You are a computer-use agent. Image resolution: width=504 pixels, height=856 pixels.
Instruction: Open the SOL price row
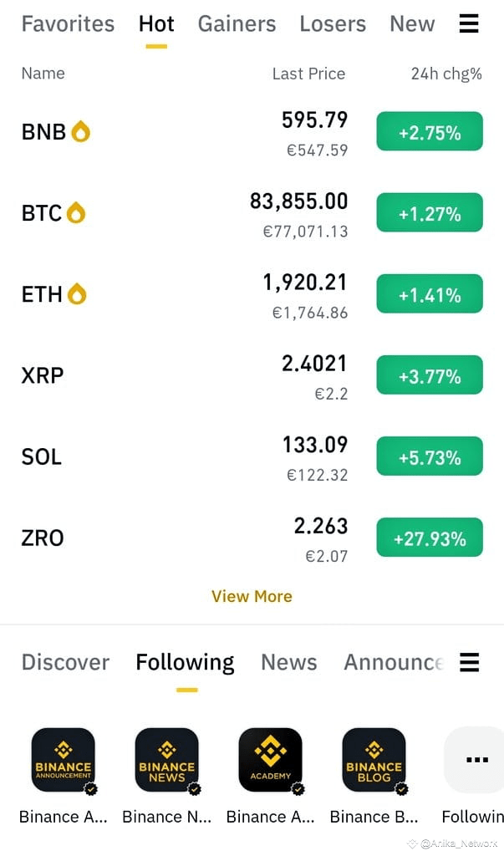click(251, 456)
